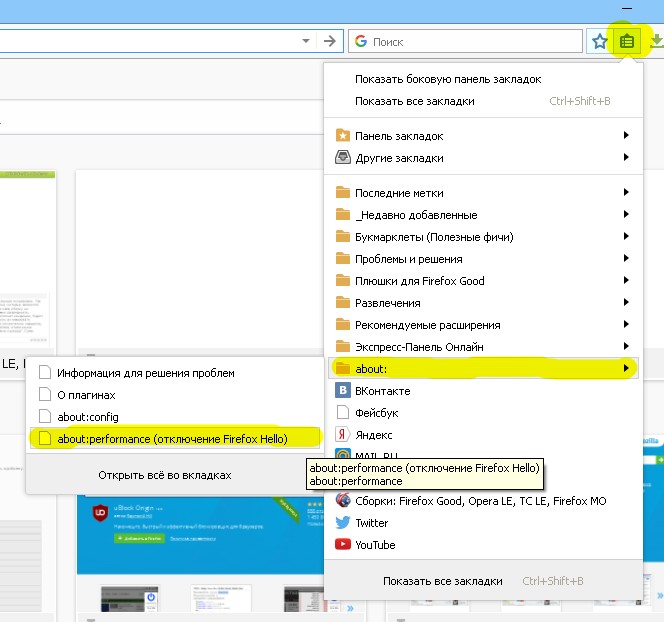664x622 pixels.
Task: Expand Плюшки для Firefox Good arrow
Action: pyautogui.click(x=626, y=280)
